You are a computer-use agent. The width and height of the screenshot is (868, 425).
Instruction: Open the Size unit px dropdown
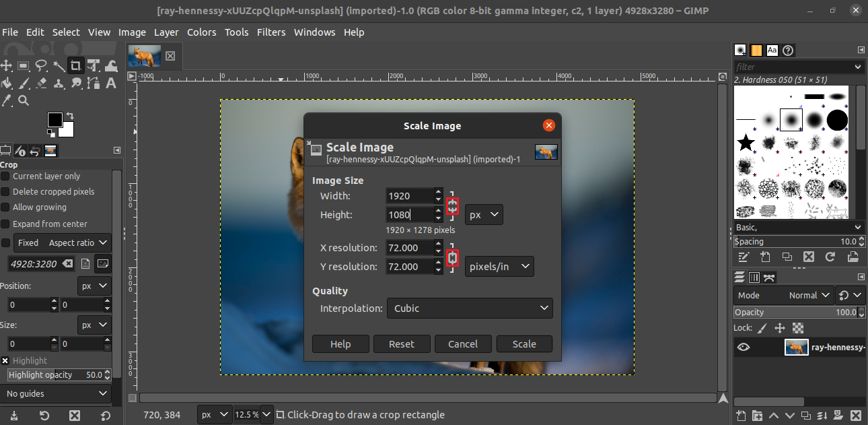pos(94,325)
